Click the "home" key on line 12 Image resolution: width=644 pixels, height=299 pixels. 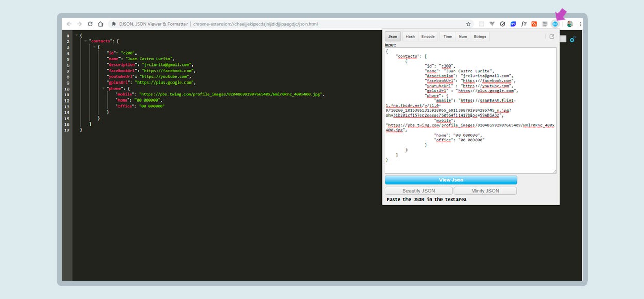coord(122,100)
